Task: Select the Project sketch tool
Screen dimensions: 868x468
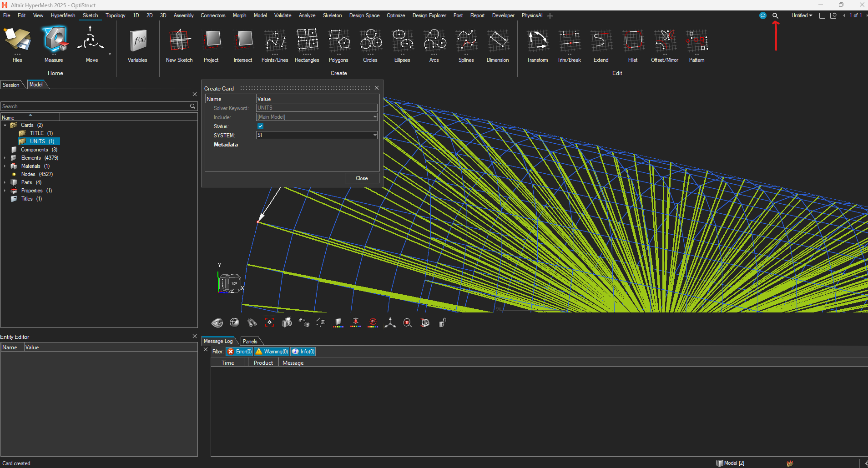Action: click(x=211, y=45)
